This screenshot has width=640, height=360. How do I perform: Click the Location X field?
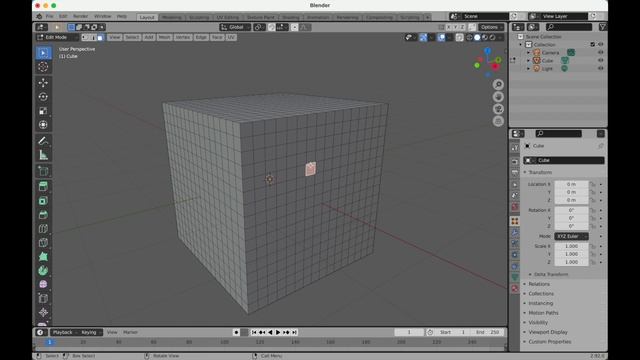[x=571, y=184]
